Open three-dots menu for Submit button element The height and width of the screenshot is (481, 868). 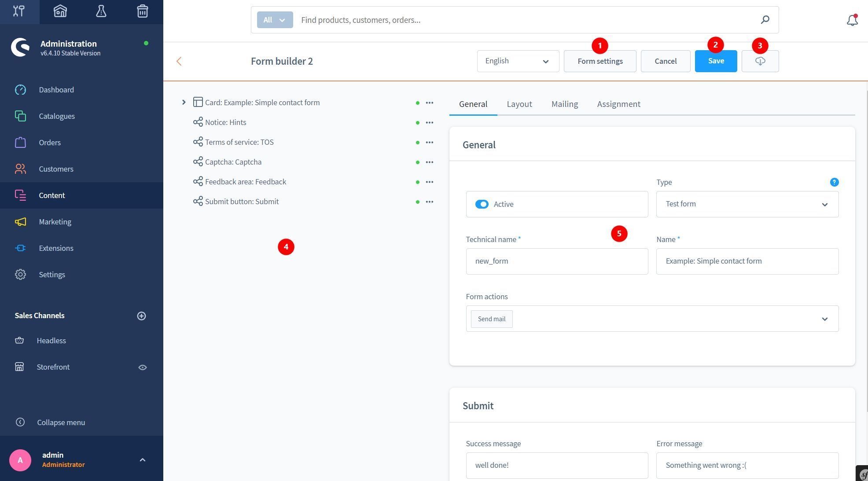[429, 202]
